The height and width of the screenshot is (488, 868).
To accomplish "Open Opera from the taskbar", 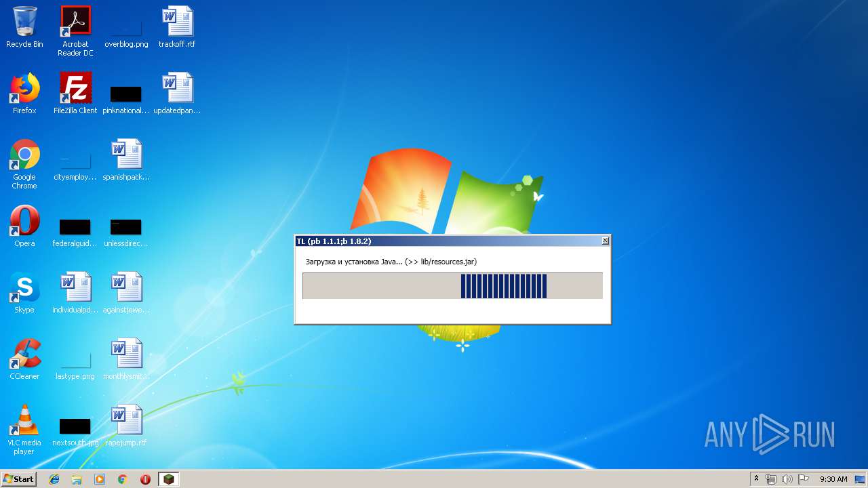I will [145, 479].
